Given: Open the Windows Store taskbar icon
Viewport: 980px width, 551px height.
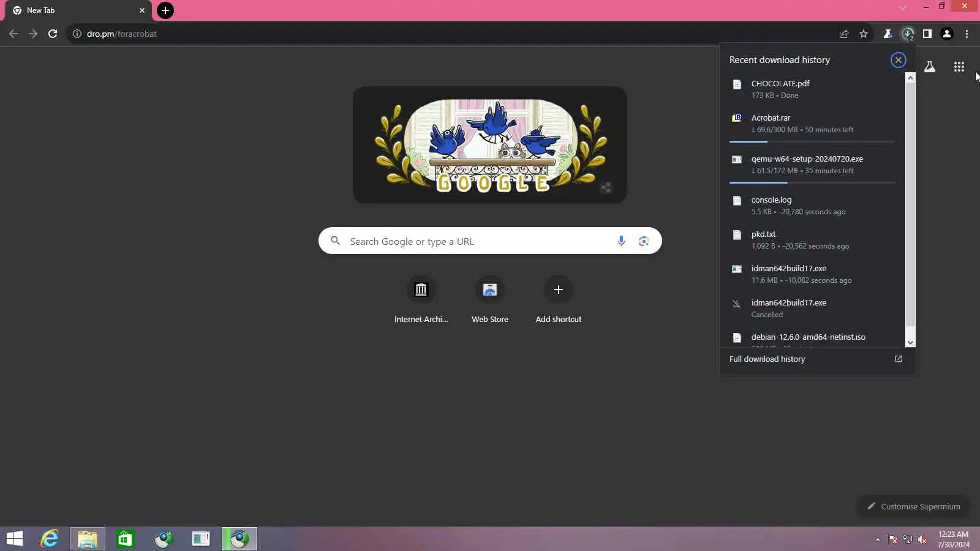Looking at the screenshot, I should point(125,539).
